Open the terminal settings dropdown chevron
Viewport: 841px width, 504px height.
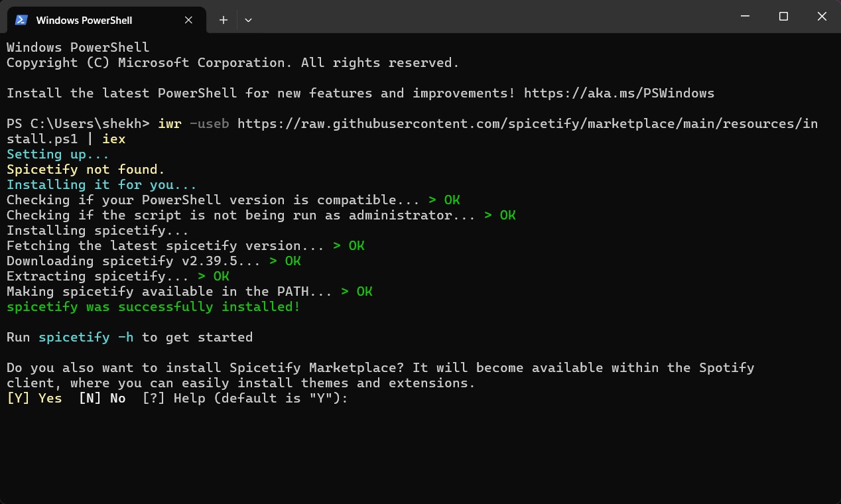point(248,20)
